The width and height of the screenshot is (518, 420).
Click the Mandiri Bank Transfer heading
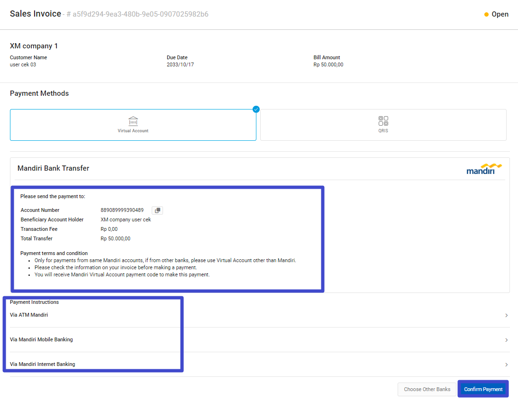tap(53, 168)
